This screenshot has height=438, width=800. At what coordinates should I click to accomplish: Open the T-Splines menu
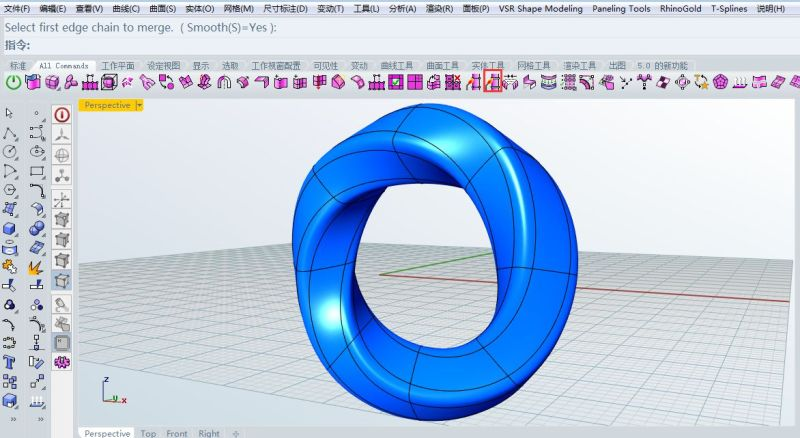click(729, 8)
